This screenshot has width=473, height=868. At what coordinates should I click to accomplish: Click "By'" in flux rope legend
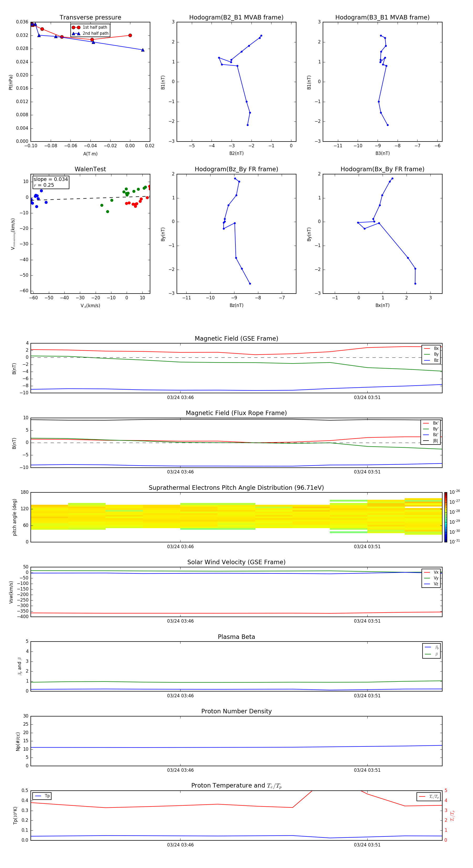pyautogui.click(x=431, y=429)
